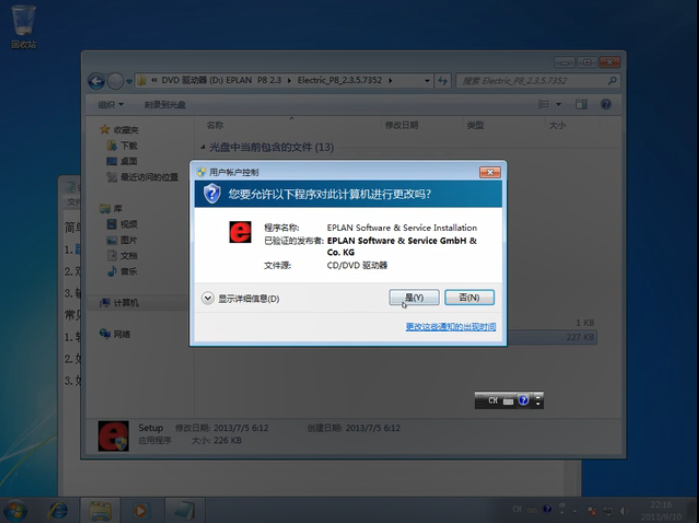Open the 组织 menu in Explorer toolbar
This screenshot has width=699, height=523.
[x=111, y=105]
